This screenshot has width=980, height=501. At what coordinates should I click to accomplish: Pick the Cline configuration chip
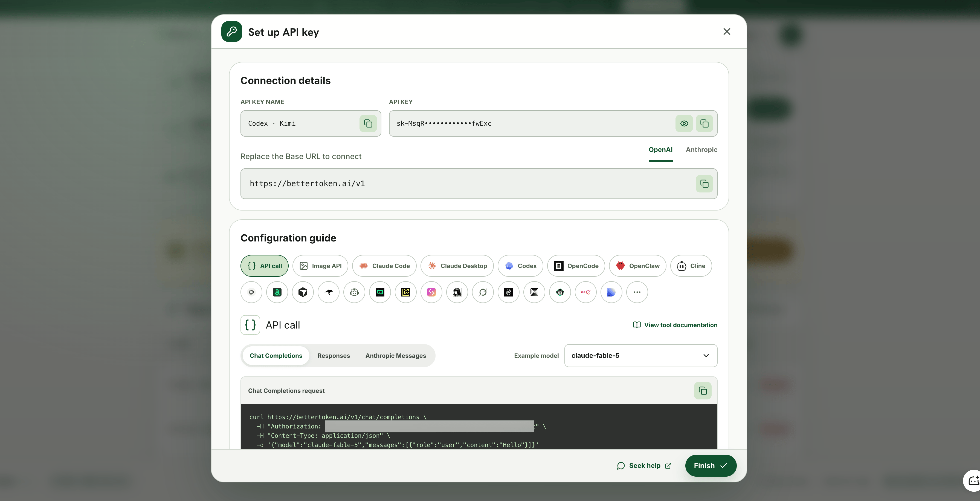click(691, 266)
